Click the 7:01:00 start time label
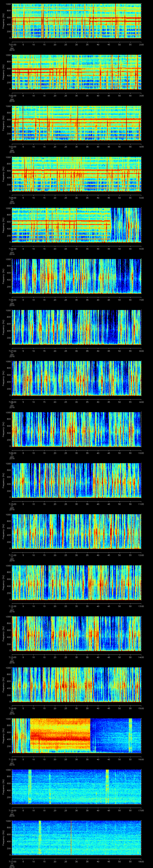Screen dimensions: 153x868 12,44
